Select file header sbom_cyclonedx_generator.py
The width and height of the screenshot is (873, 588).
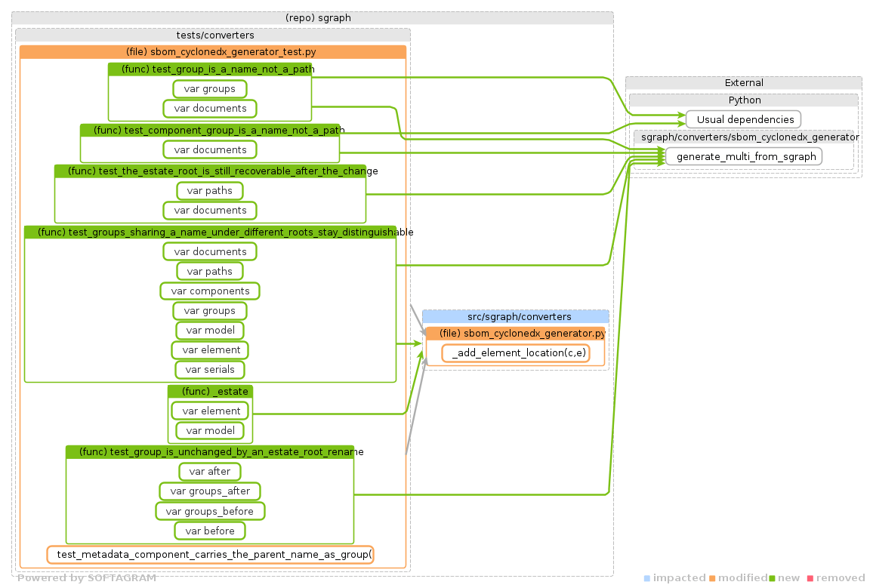tap(516, 333)
